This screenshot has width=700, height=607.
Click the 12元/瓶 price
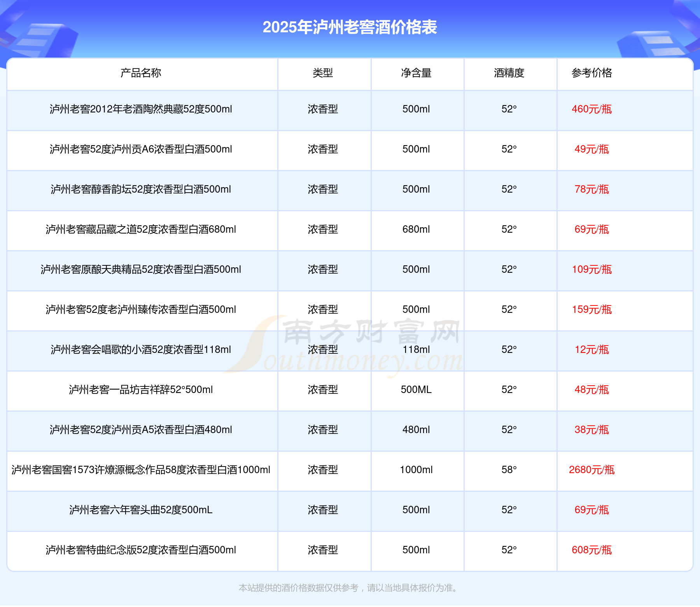591,350
